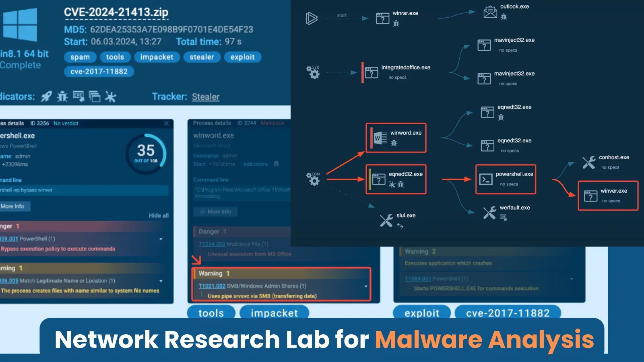644x362 pixels.
Task: Click the Warning 1 header in winword panel
Action: click(282, 274)
